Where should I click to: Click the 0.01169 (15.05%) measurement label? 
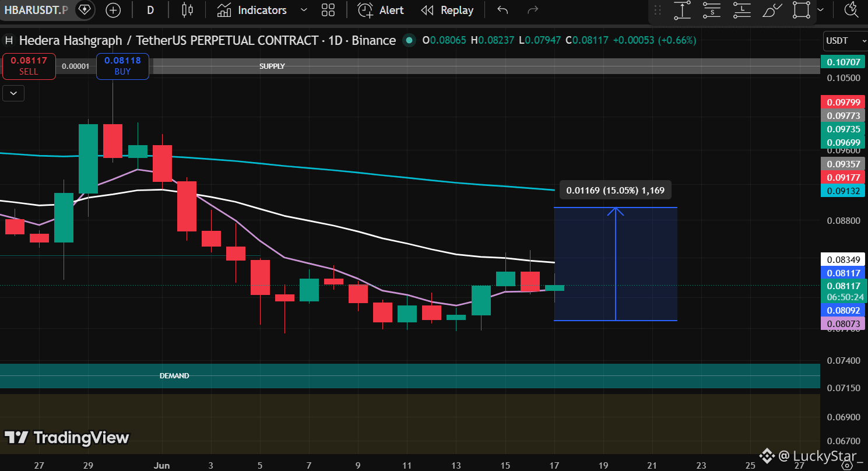pyautogui.click(x=615, y=190)
